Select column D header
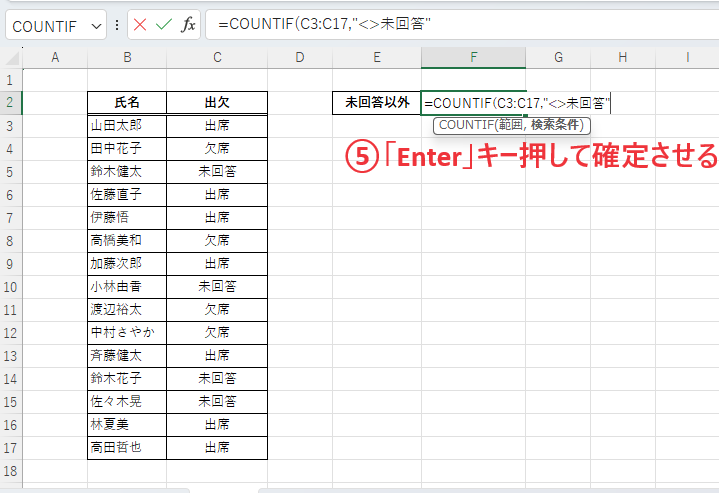This screenshot has height=493, width=719. [x=300, y=58]
